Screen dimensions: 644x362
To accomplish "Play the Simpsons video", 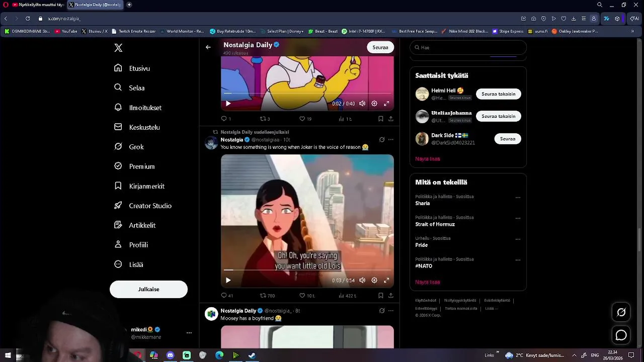I will click(x=228, y=104).
